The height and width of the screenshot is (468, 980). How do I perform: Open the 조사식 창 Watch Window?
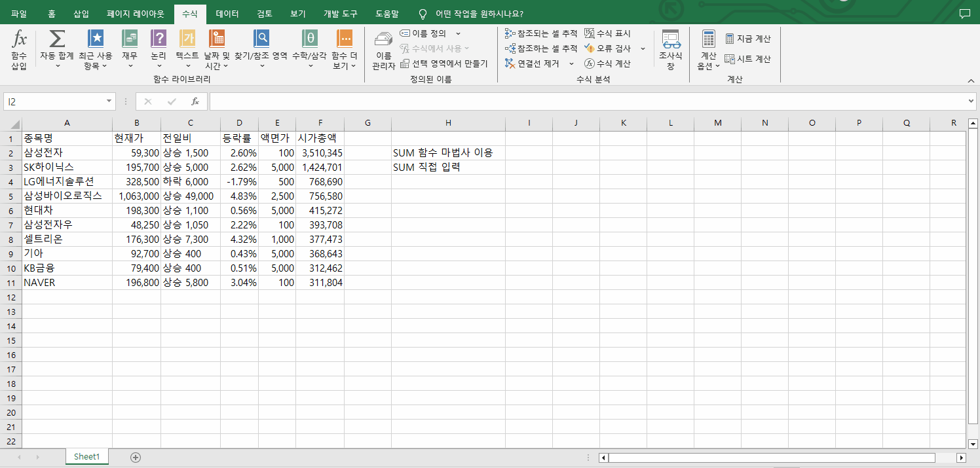pos(671,50)
